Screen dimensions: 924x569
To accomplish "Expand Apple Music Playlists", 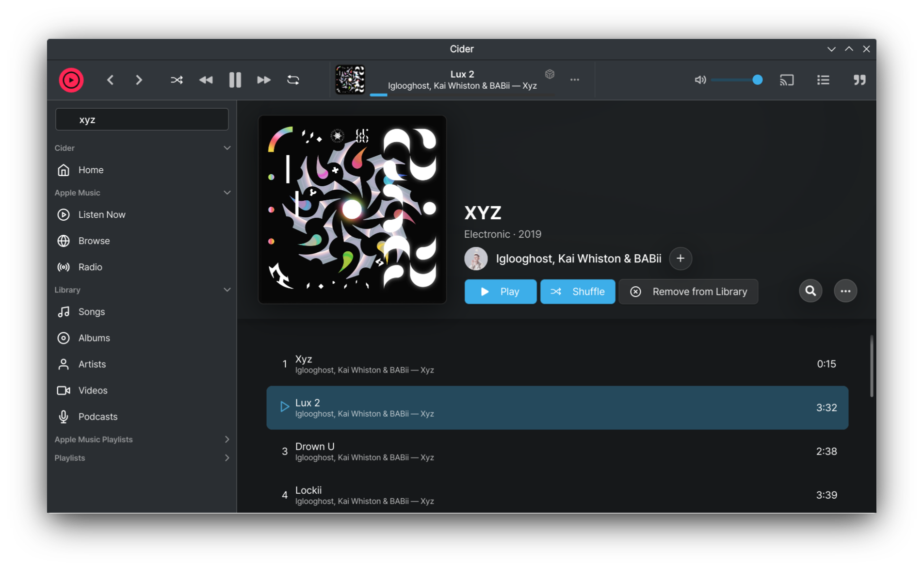I will tap(227, 439).
